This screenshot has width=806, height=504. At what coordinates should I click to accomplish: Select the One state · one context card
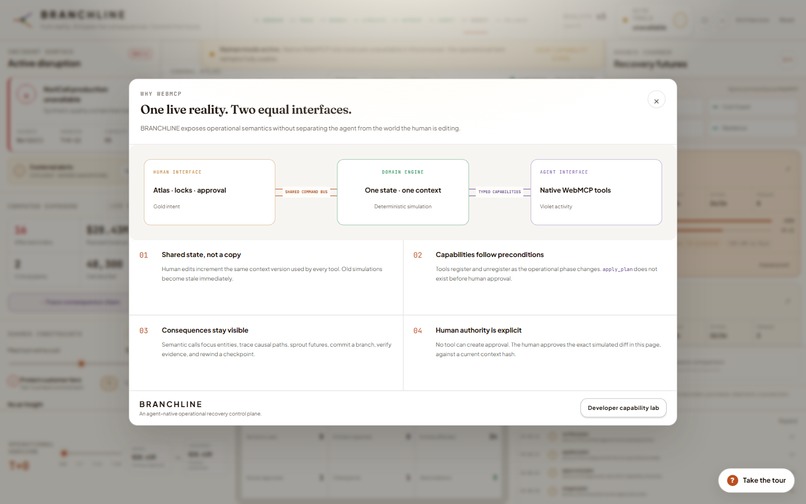pyautogui.click(x=402, y=192)
